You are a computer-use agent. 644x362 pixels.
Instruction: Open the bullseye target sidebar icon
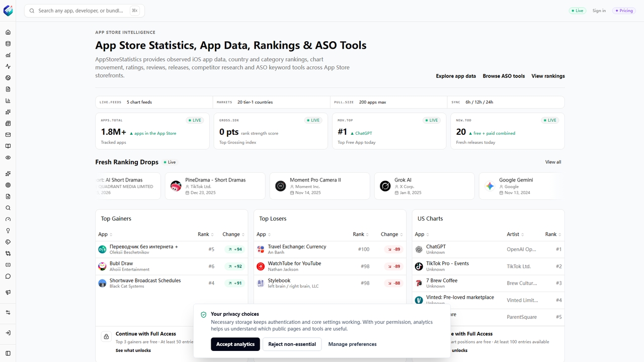click(8, 185)
